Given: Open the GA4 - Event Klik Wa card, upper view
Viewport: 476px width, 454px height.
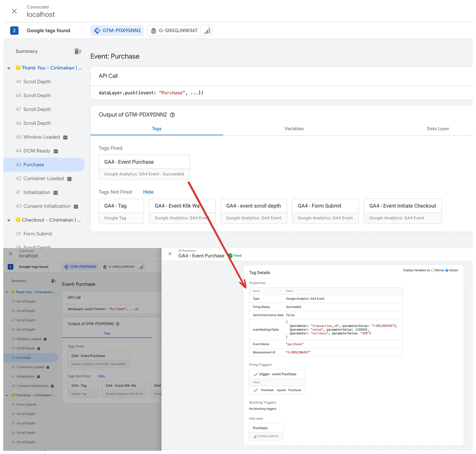Looking at the screenshot, I should 182,211.
